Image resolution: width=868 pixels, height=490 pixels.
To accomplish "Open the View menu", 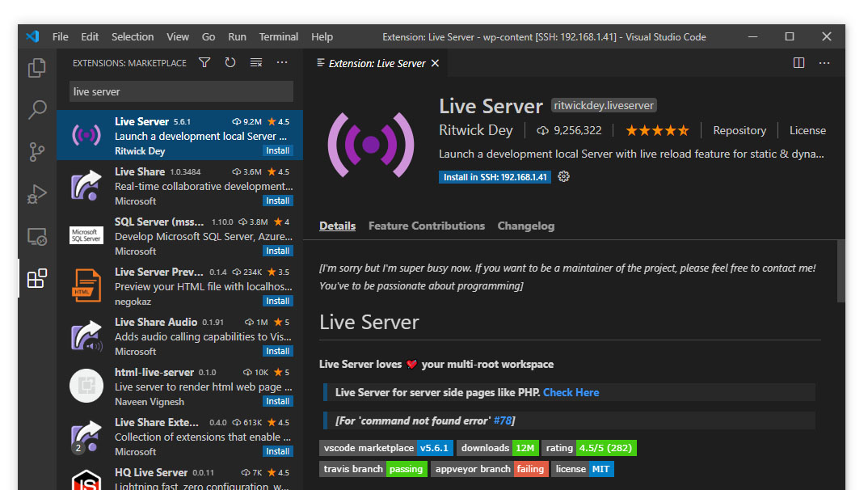I will click(x=178, y=36).
